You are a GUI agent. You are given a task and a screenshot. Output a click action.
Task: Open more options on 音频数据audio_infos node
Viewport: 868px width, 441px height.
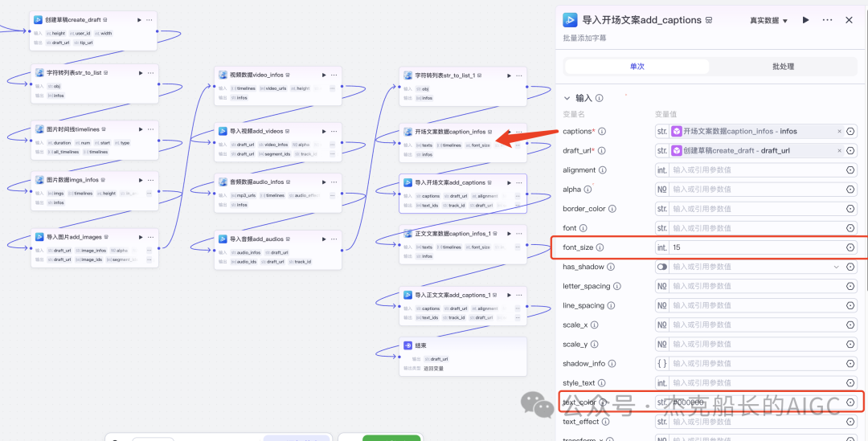334,182
